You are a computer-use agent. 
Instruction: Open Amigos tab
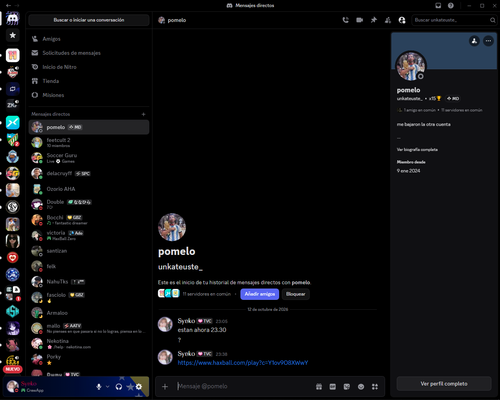point(89,39)
